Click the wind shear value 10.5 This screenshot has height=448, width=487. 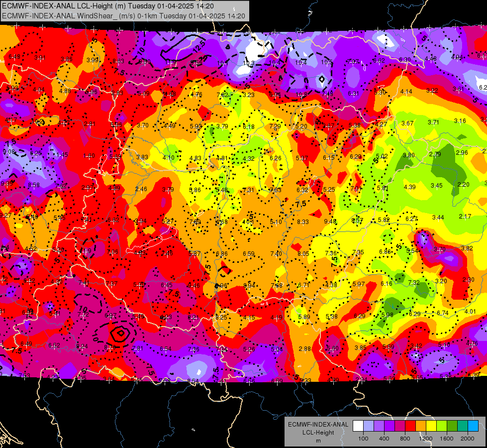(x=327, y=62)
